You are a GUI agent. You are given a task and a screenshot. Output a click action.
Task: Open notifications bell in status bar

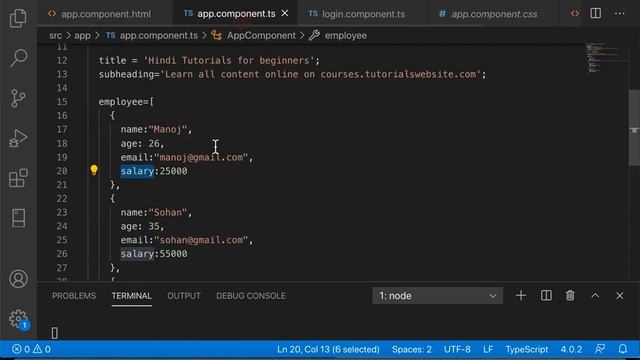click(x=622, y=349)
